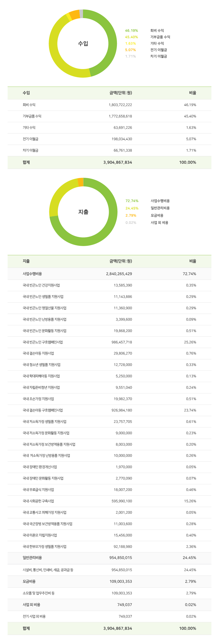This screenshot has width=219, height=644.
Task: Click the 국내 결손아동 구호캠페인사업 row label
Action: pos(43,410)
